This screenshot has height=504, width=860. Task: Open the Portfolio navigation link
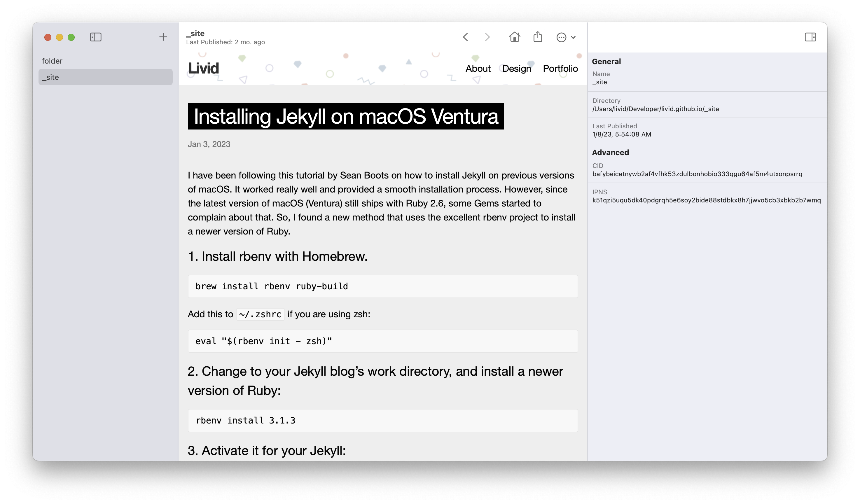pyautogui.click(x=560, y=69)
